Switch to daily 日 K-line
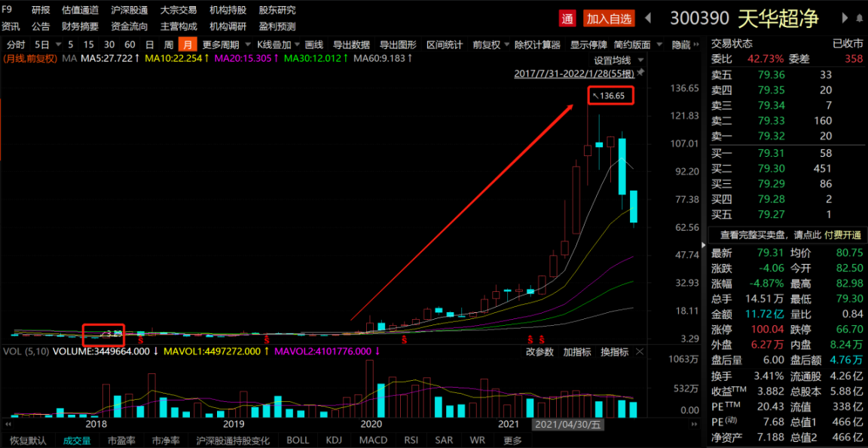 pyautogui.click(x=149, y=45)
